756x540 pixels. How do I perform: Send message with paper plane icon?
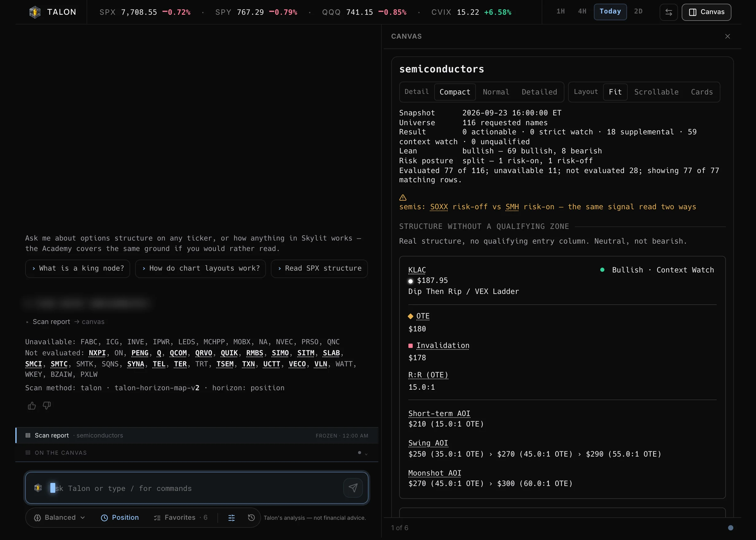pyautogui.click(x=353, y=488)
